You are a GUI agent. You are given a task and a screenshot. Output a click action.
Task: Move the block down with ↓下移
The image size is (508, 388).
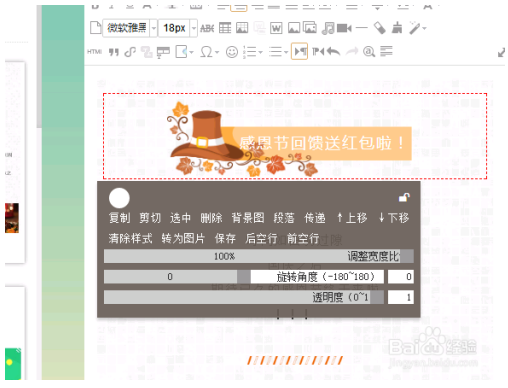coord(393,218)
